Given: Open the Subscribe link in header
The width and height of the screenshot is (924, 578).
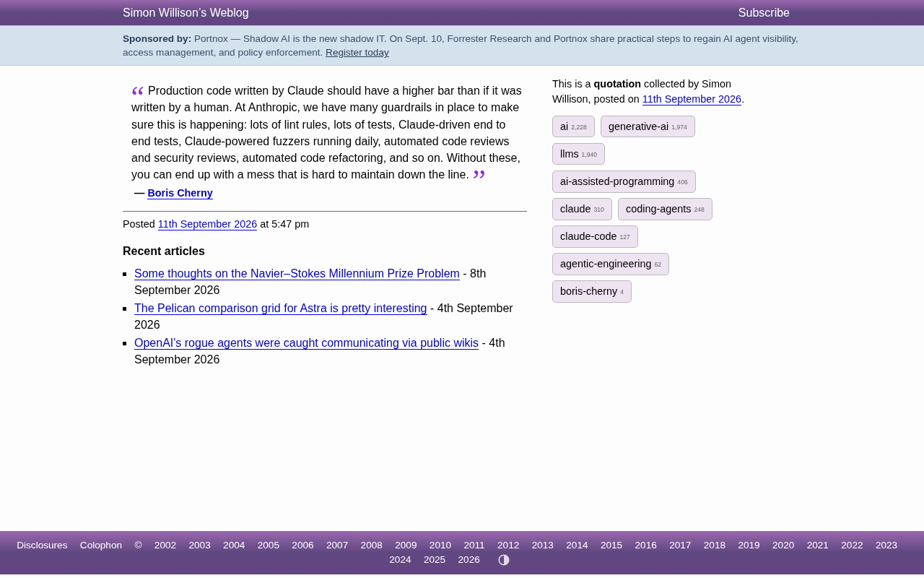Looking at the screenshot, I should coord(764,13).
